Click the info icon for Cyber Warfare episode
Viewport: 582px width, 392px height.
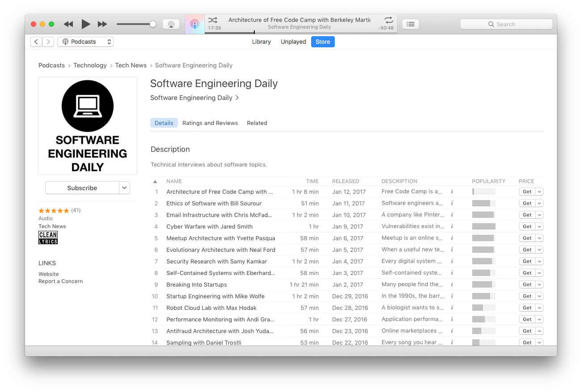pos(452,226)
